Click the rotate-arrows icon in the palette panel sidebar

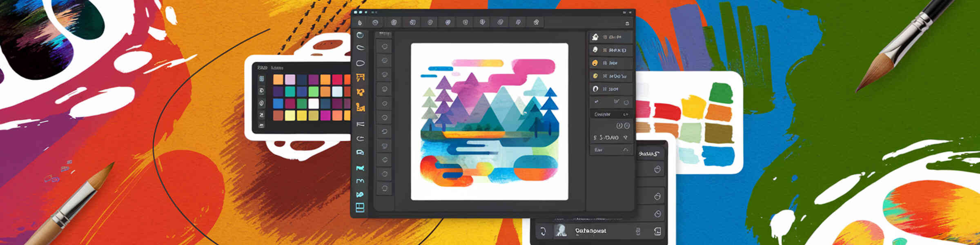coord(262,91)
